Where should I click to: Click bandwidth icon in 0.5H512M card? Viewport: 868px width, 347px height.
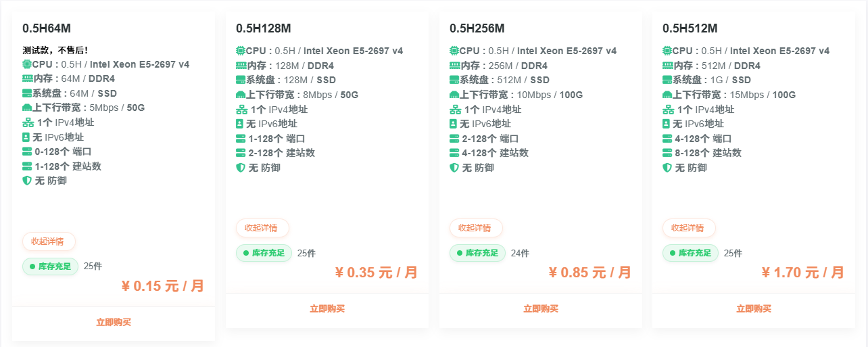pos(667,95)
